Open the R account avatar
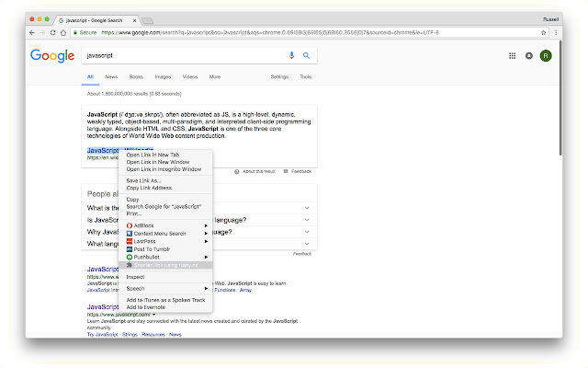588x368 pixels. pos(546,56)
